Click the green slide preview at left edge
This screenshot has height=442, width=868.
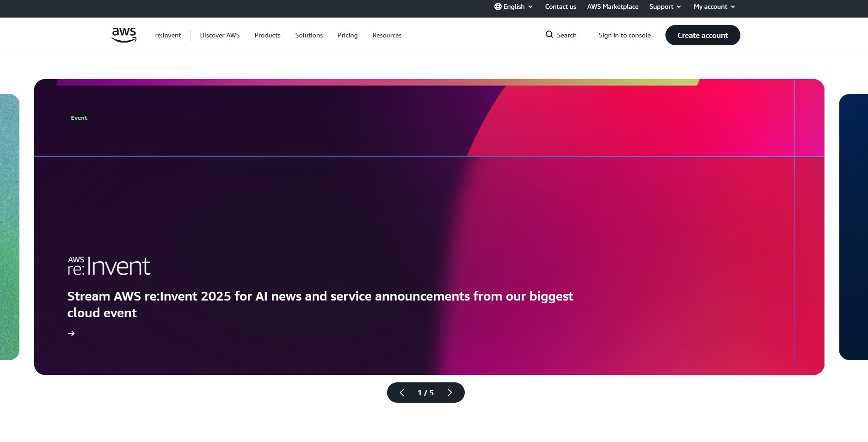[9, 227]
